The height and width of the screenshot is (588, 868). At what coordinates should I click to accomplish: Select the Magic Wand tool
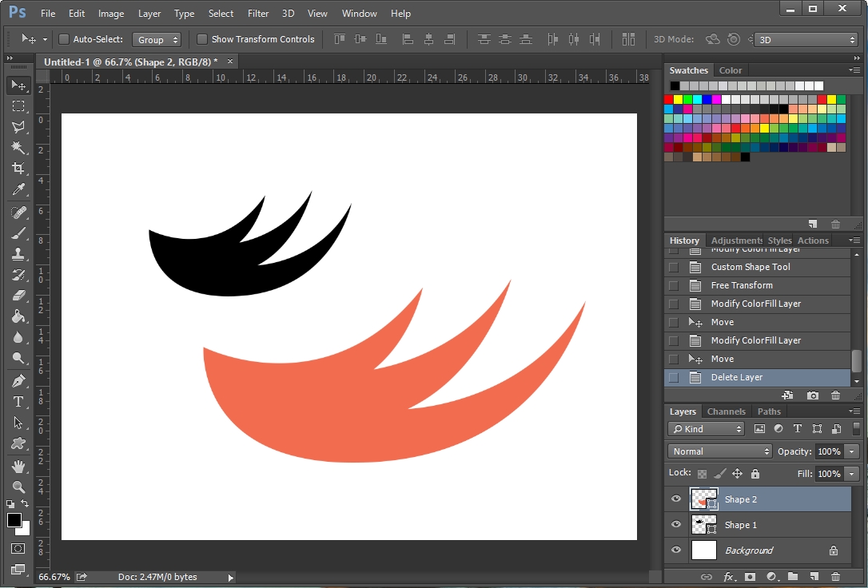pos(18,147)
